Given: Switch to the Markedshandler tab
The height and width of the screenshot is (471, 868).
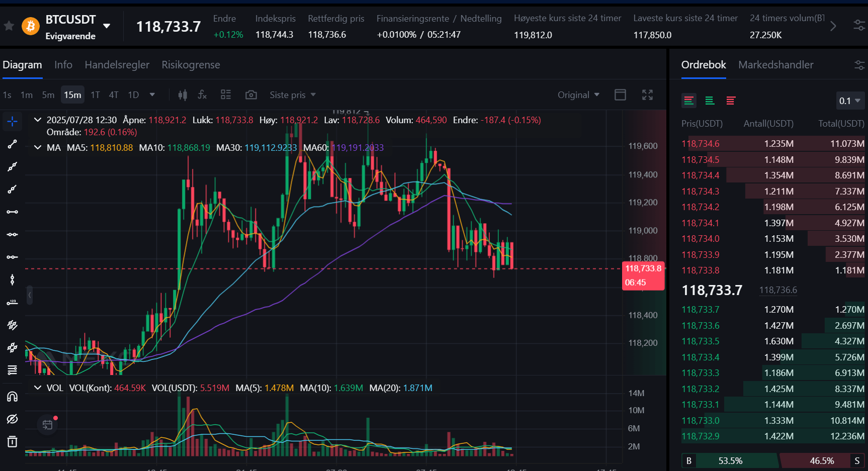Looking at the screenshot, I should click(775, 65).
